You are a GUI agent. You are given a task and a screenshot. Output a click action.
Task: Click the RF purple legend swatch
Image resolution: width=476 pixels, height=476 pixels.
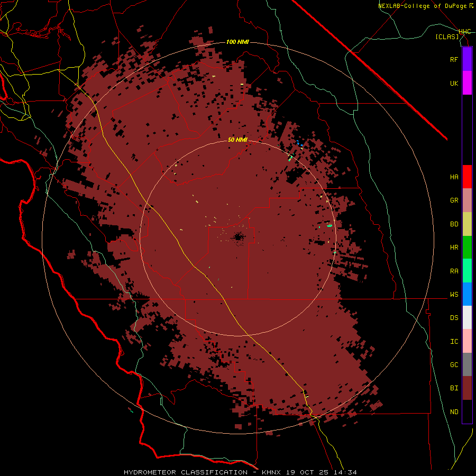[467, 59]
